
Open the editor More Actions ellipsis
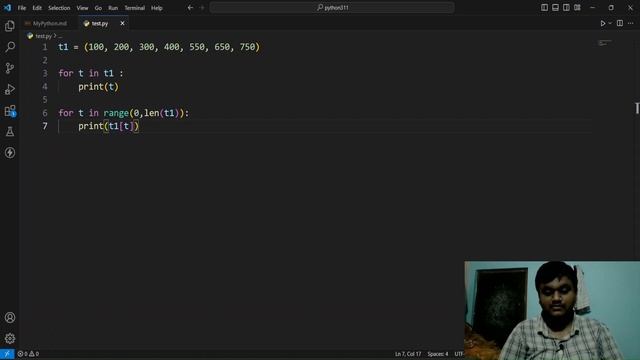click(x=631, y=23)
